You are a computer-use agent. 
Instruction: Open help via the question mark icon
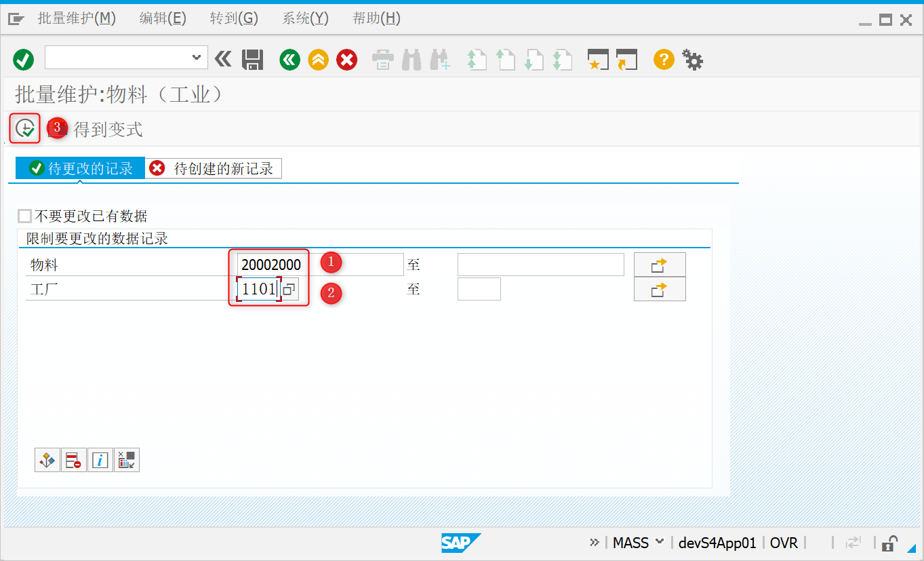point(663,59)
